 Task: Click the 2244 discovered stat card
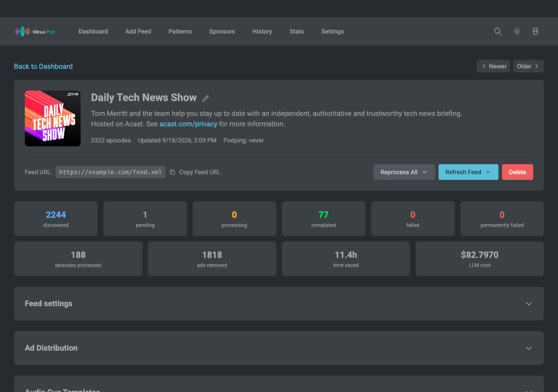(56, 219)
